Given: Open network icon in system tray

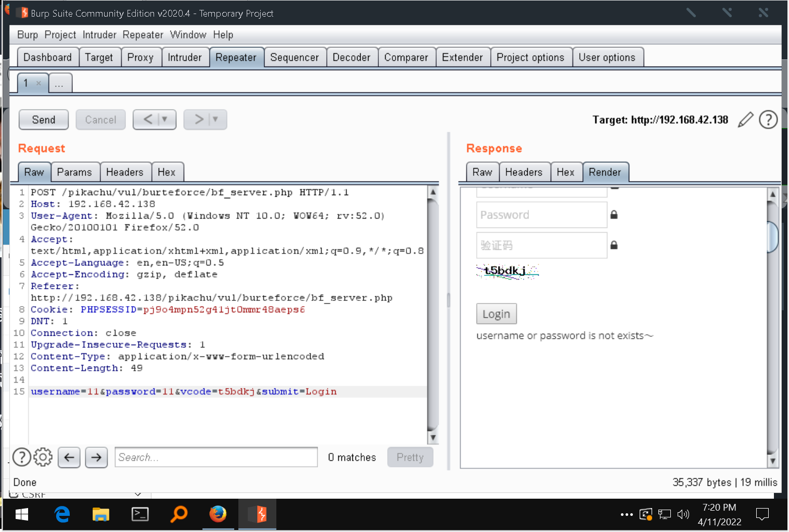Looking at the screenshot, I should point(665,514).
